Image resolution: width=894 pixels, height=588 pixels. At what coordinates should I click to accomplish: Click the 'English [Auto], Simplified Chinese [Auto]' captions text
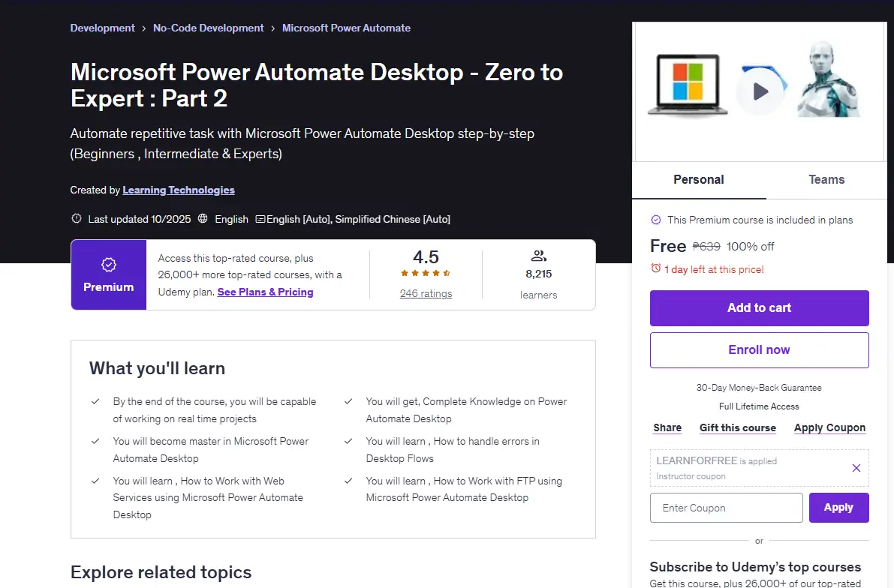(358, 219)
